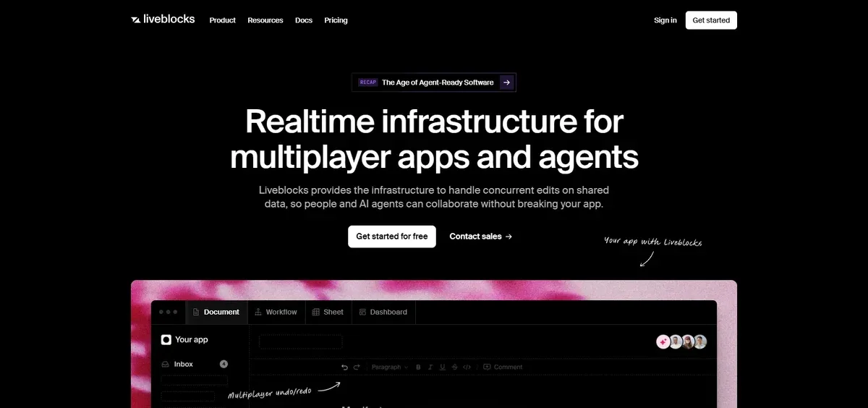Viewport: 868px width, 408px height.
Task: Open the Pricing page
Action: click(336, 20)
